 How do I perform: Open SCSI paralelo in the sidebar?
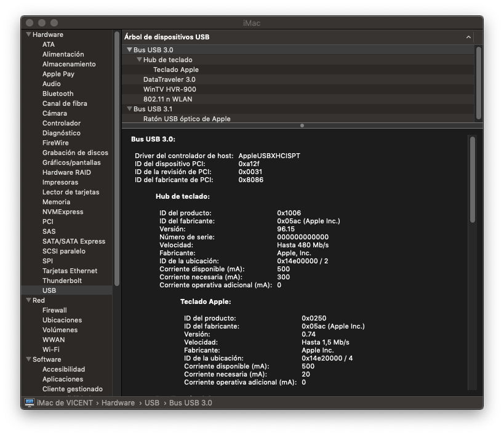click(x=63, y=251)
